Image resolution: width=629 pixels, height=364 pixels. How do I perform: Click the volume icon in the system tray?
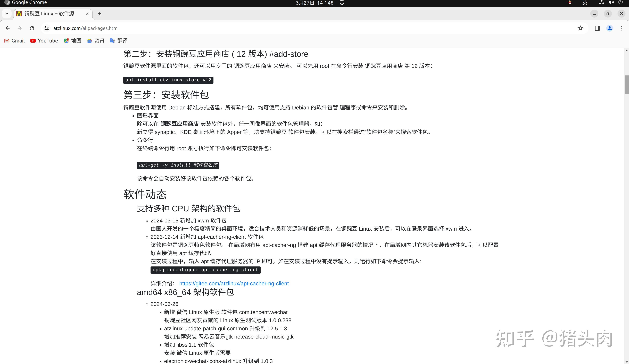coord(611,3)
